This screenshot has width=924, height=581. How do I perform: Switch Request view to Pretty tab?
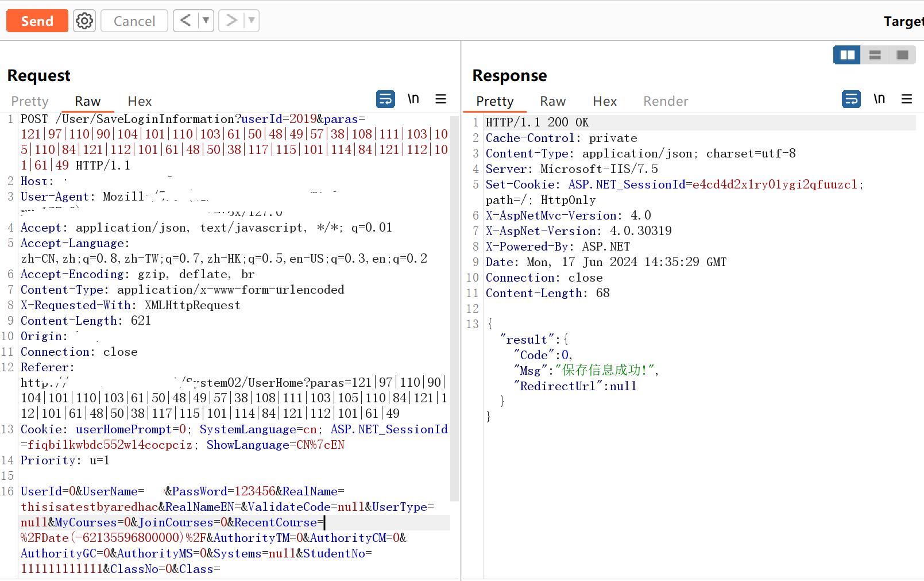[30, 101]
